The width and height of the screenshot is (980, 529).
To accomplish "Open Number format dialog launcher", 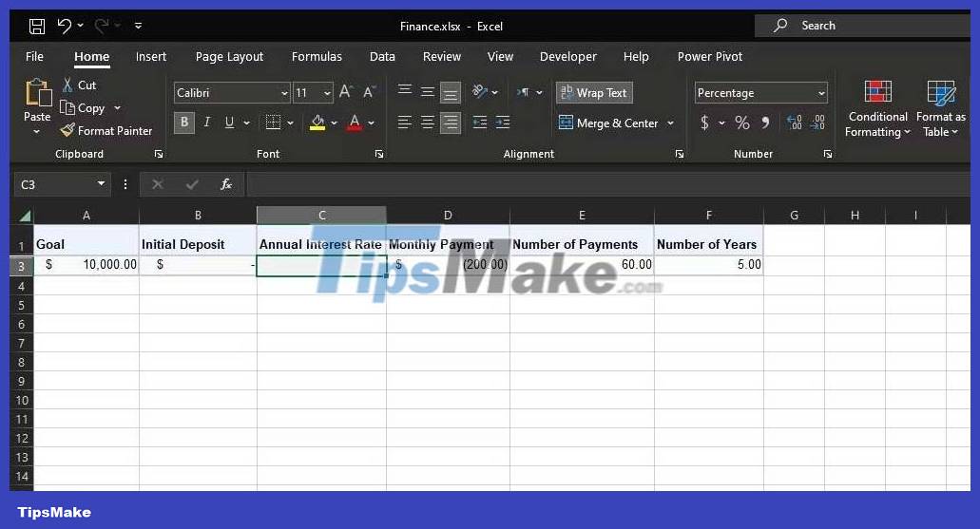I will (x=828, y=154).
